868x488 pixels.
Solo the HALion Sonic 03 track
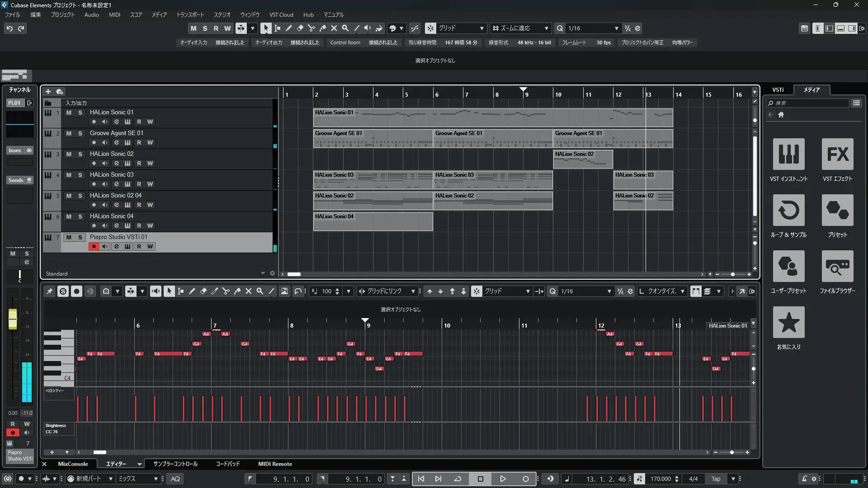[80, 175]
